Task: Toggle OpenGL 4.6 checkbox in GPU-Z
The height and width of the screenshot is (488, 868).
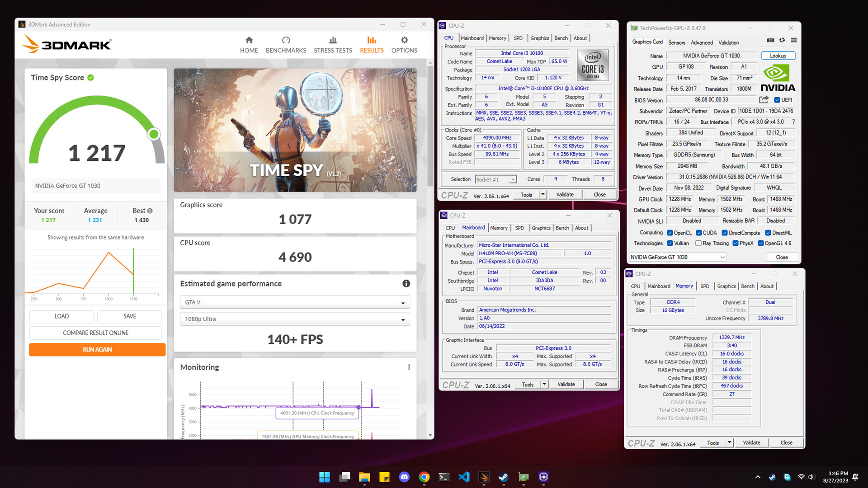Action: (761, 243)
